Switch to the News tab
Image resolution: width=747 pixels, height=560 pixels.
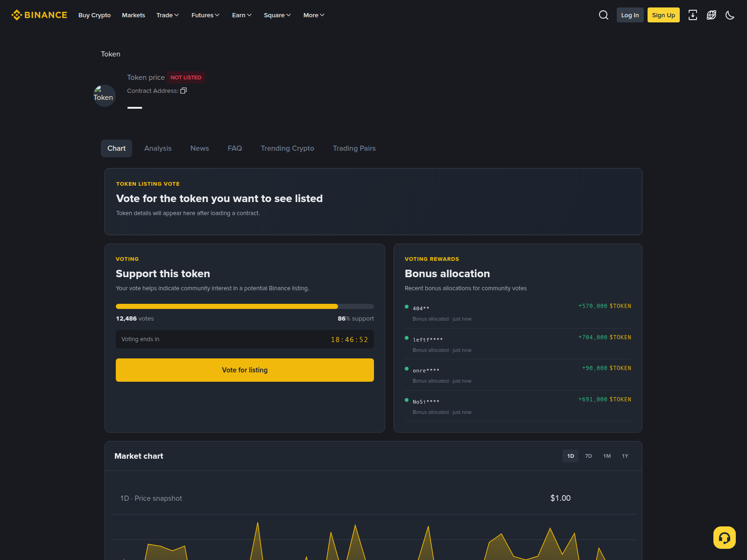(x=199, y=148)
